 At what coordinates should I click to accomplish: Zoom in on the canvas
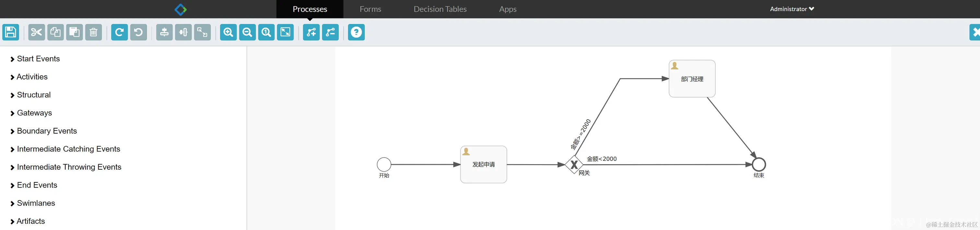[x=228, y=32]
